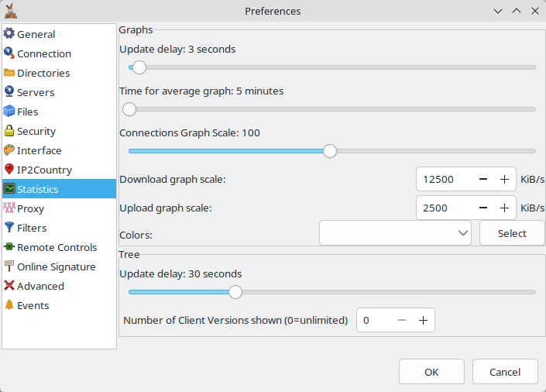546x392 pixels.
Task: Click the IP2Country red pin icon
Action: [9, 170]
